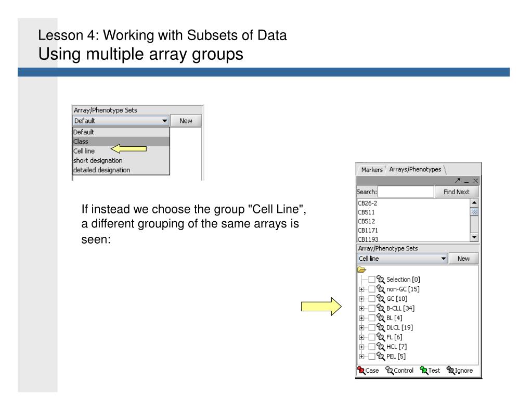532x406 pixels.
Task: Check the HCL [7] checkbox
Action: point(372,347)
